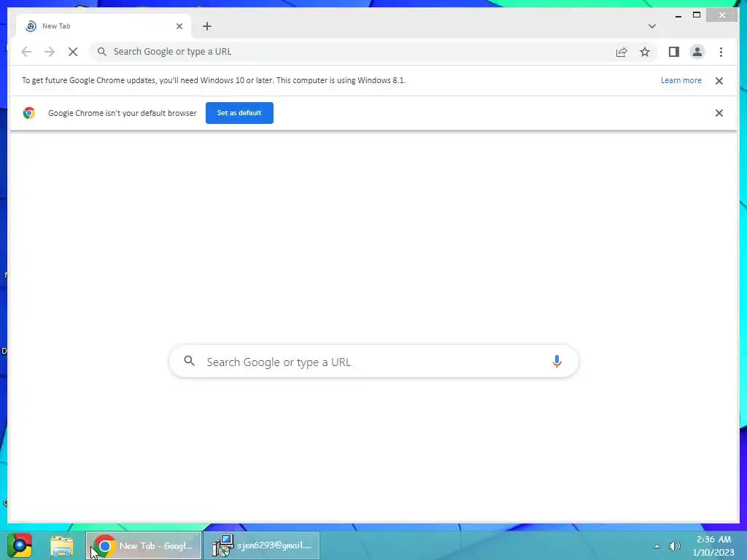Open the clock showing 2:36 AM
Viewport: 747px width, 560px height.
[x=713, y=545]
